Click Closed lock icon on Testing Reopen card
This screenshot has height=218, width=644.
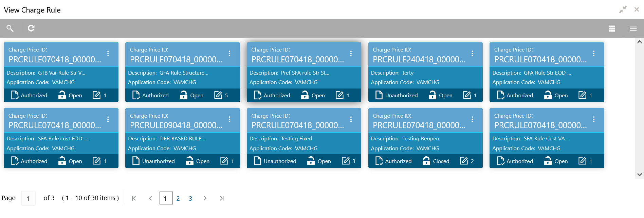click(x=426, y=161)
